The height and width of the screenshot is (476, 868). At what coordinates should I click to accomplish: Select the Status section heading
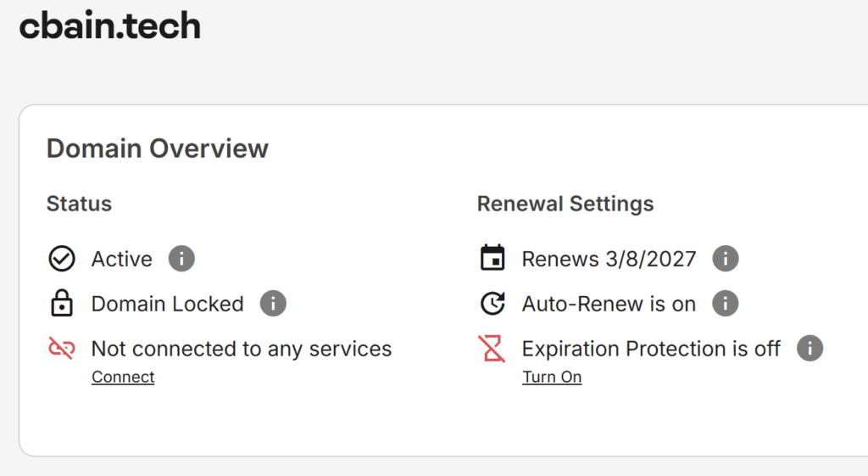click(79, 204)
